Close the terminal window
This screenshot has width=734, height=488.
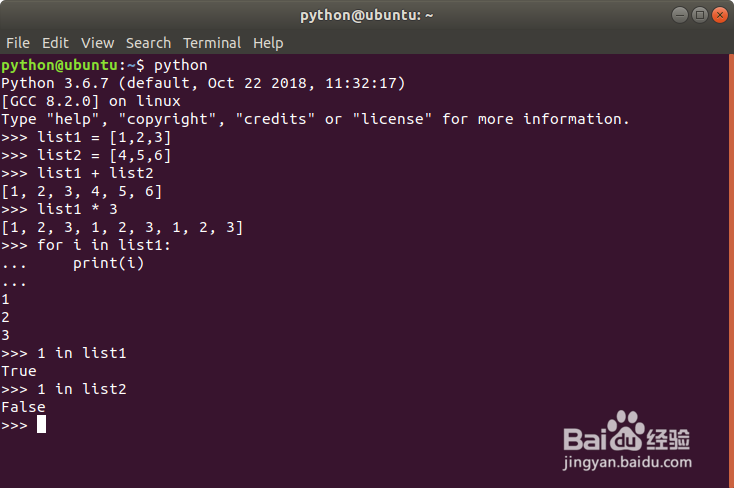tap(719, 15)
